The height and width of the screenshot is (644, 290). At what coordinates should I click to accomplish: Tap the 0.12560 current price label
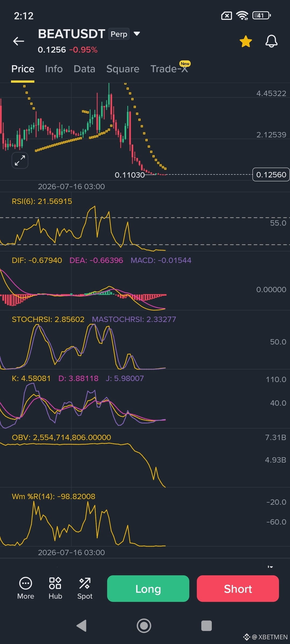pos(271,175)
